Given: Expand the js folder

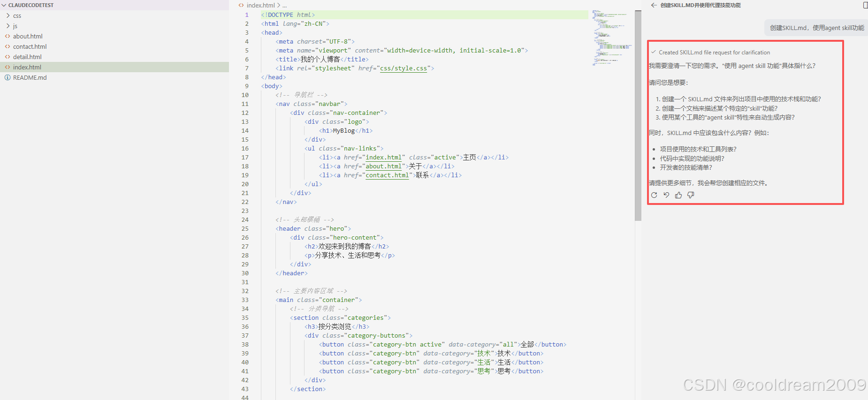Looking at the screenshot, I should point(8,26).
